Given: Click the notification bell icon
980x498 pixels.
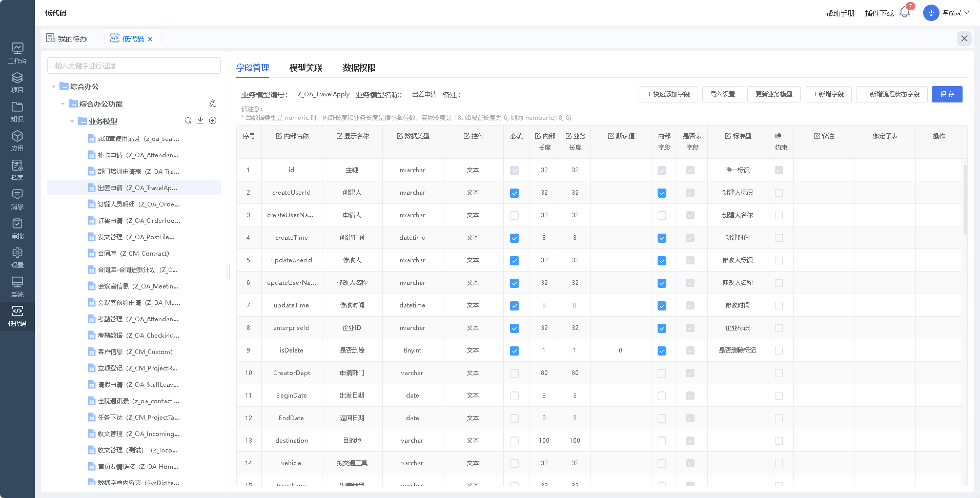Looking at the screenshot, I should (x=905, y=12).
